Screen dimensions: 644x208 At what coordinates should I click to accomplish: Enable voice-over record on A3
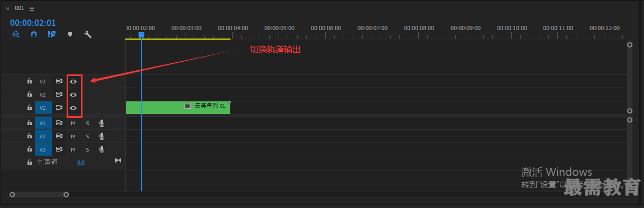(102, 149)
